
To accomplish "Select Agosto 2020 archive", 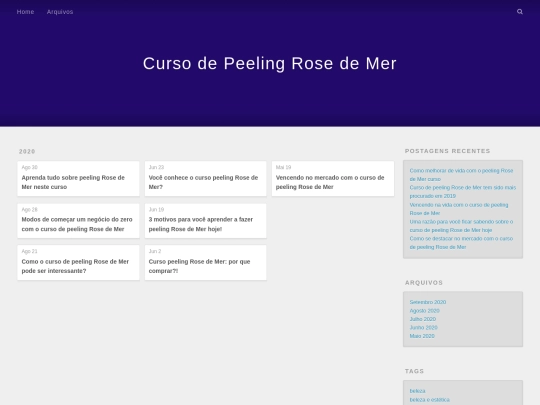I will (425, 311).
